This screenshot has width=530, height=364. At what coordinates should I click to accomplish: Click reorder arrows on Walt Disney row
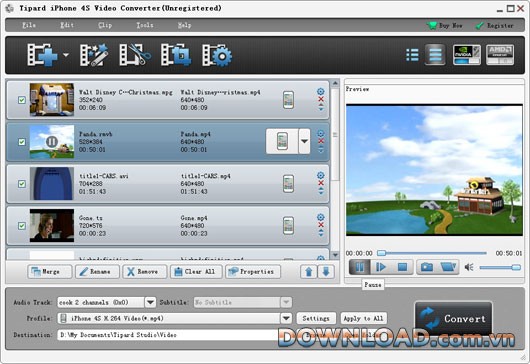(321, 107)
